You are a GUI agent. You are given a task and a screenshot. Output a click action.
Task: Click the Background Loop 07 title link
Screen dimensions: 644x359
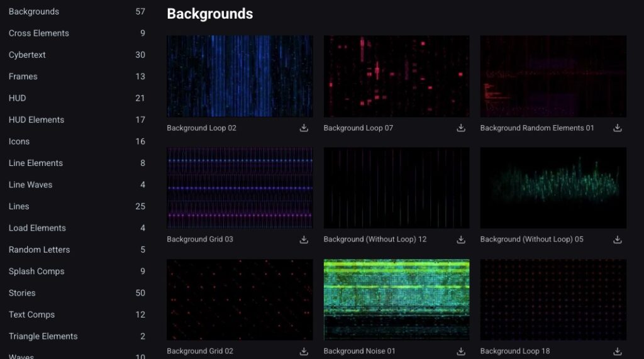pos(358,128)
